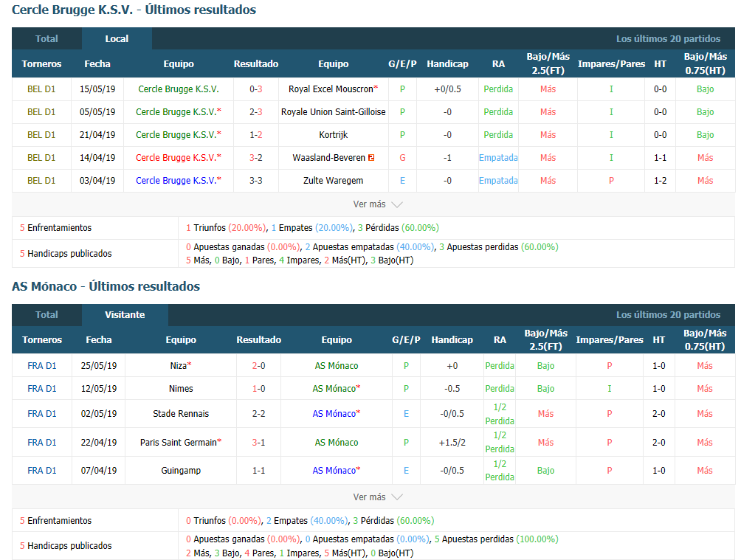The image size is (741, 560).
Task: Open Los últimos 20 partidos in AS Mónaco header
Action: pos(668,315)
